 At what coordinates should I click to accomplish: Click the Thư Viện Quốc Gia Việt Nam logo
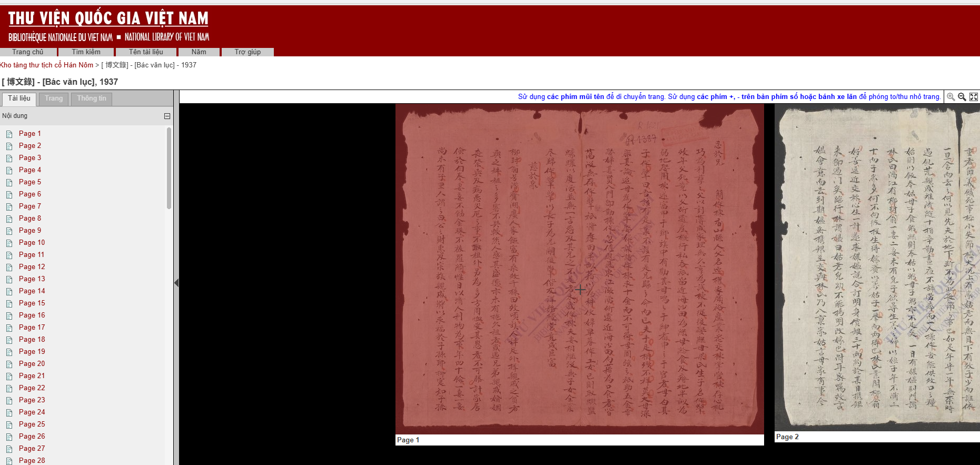[x=108, y=26]
